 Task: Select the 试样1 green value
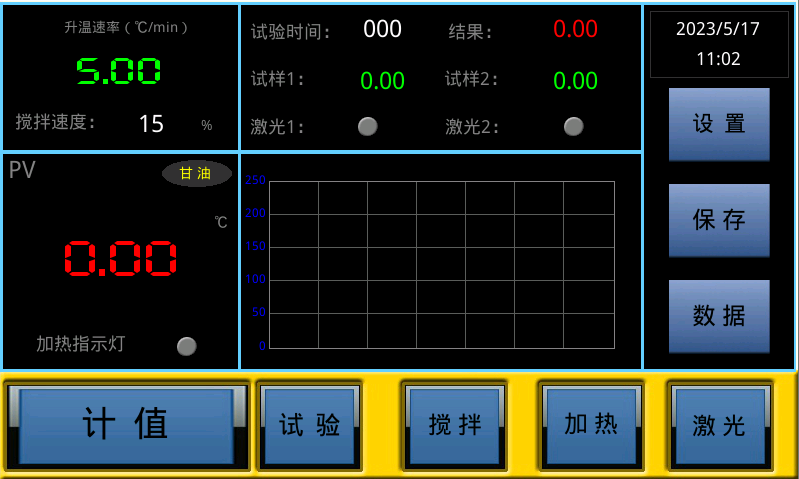click(x=382, y=81)
